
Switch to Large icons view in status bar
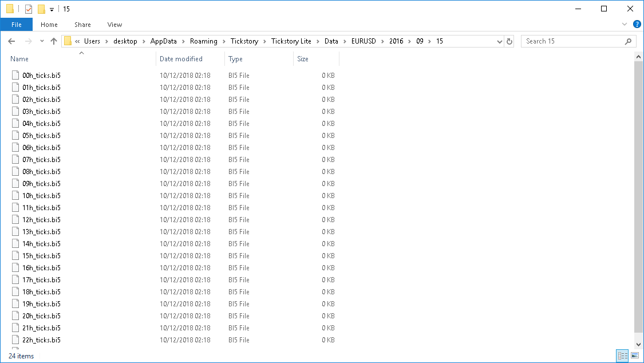click(635, 356)
